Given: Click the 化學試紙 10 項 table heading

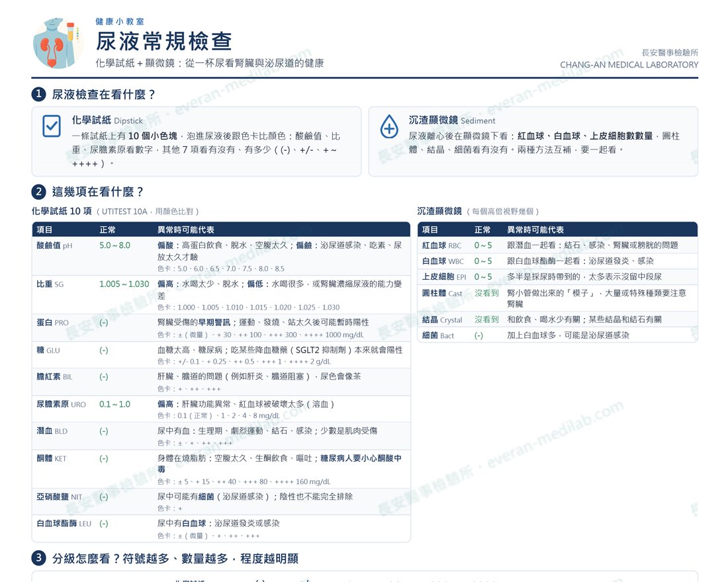Looking at the screenshot, I should pyautogui.click(x=62, y=211).
